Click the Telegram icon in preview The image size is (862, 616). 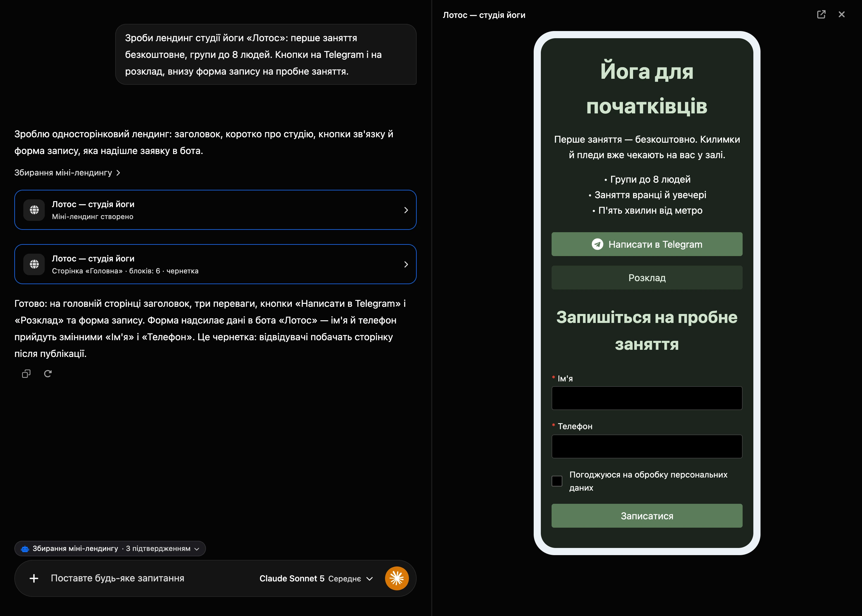[x=597, y=244]
